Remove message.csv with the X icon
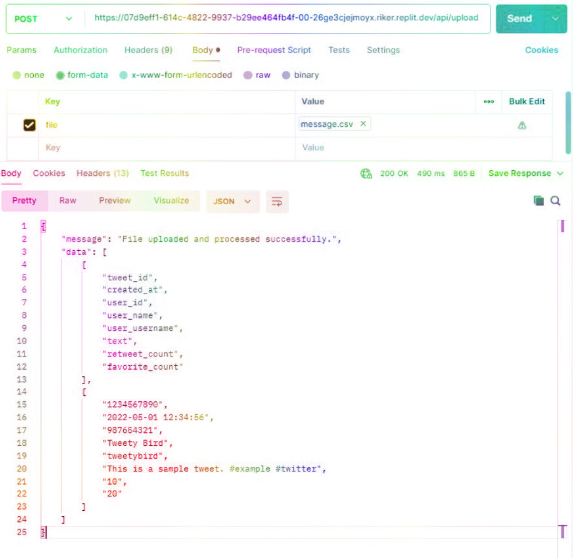Image resolution: width=573 pixels, height=558 pixels. point(363,124)
